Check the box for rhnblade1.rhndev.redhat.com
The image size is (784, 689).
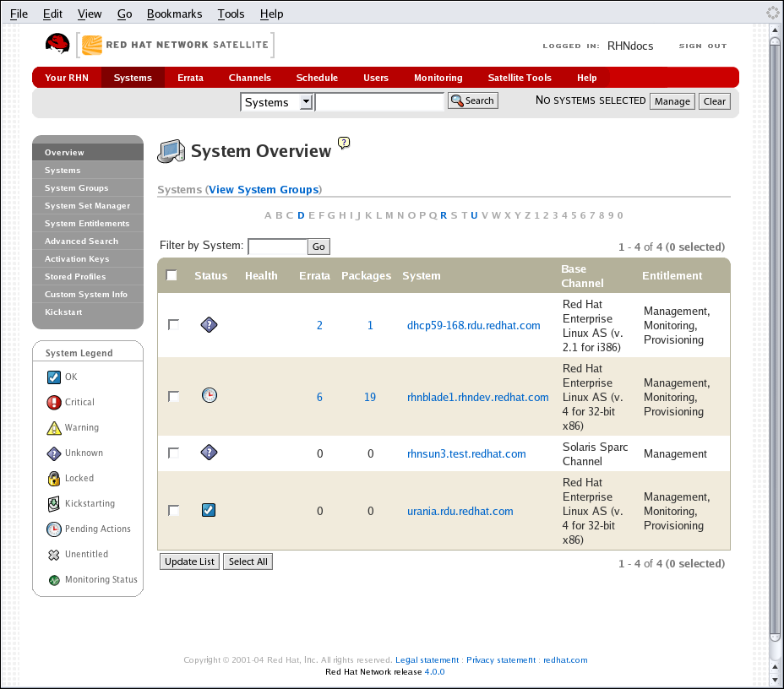173,397
